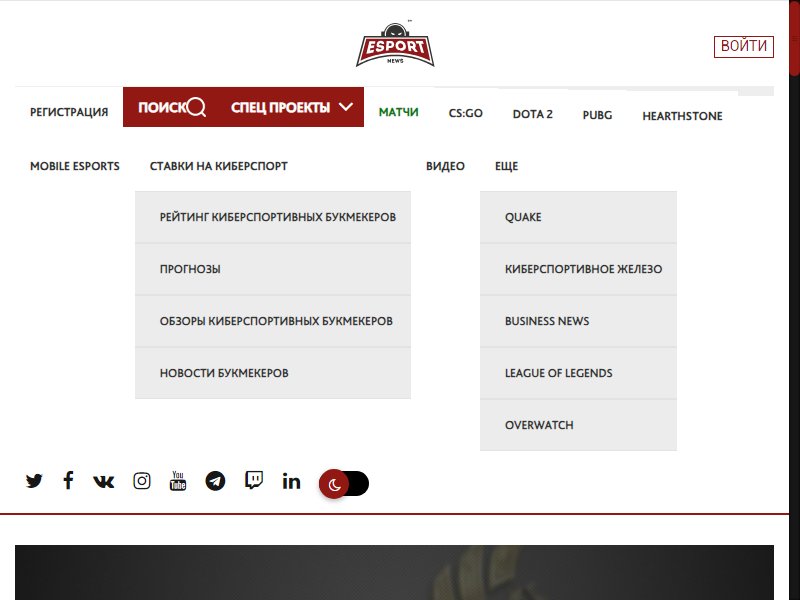The image size is (800, 600).
Task: Open the PUBG section
Action: 597,115
